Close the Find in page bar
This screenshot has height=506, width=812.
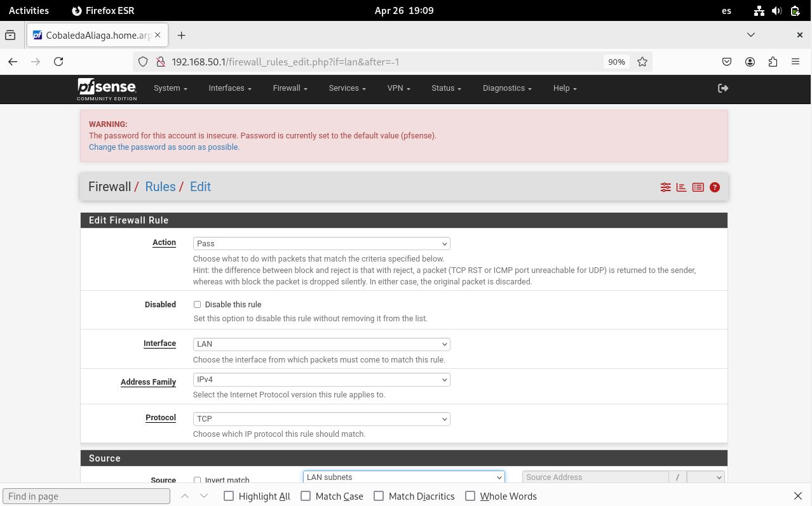[x=797, y=496]
